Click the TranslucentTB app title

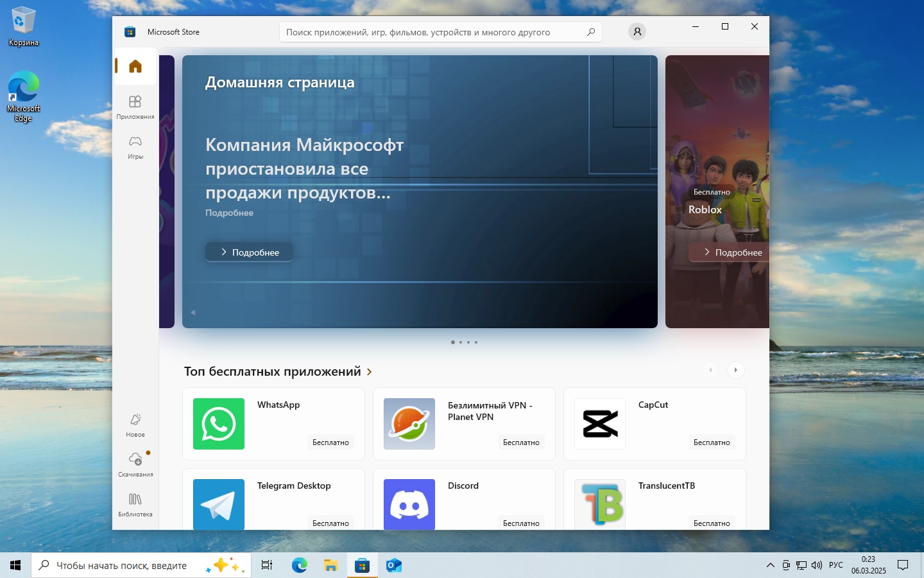coord(667,486)
